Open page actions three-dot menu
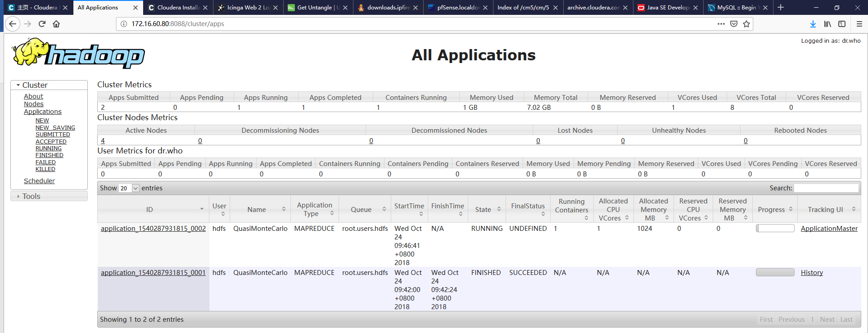 [721, 24]
